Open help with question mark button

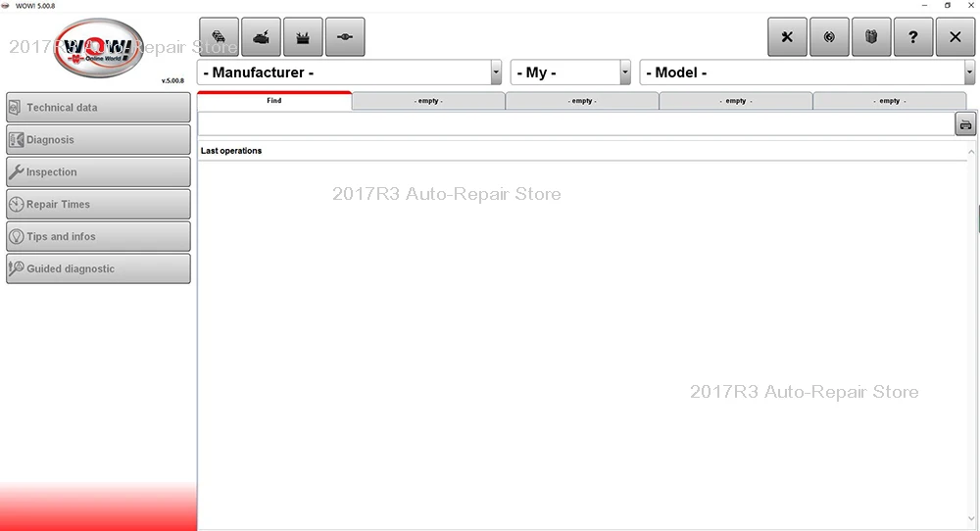coord(913,37)
